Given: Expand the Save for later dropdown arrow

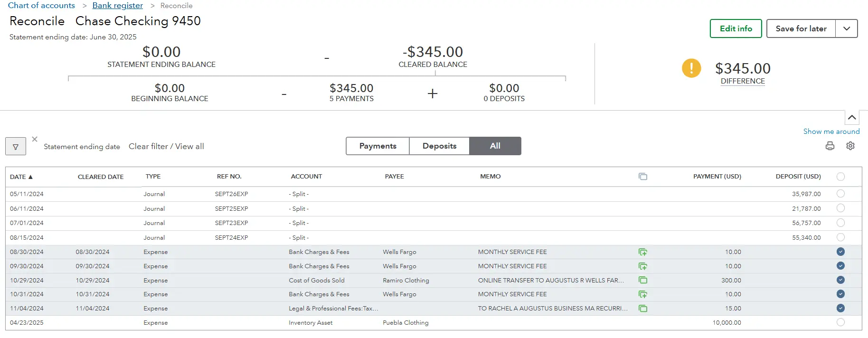Looking at the screenshot, I should [x=846, y=28].
